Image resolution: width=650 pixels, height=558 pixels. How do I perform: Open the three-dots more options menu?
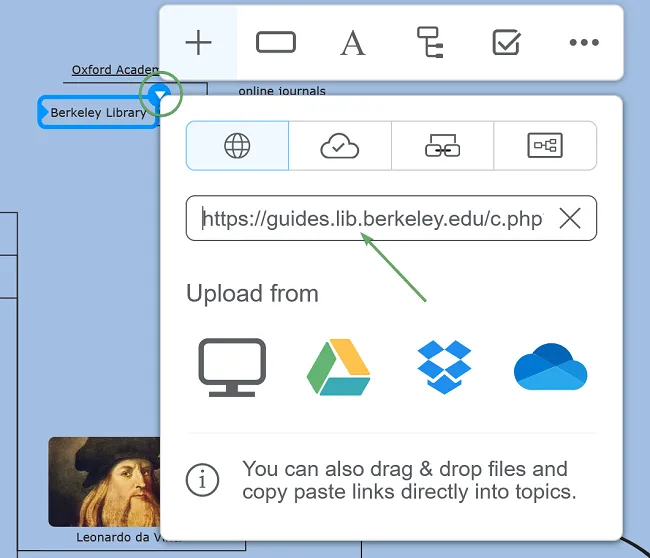coord(583,43)
